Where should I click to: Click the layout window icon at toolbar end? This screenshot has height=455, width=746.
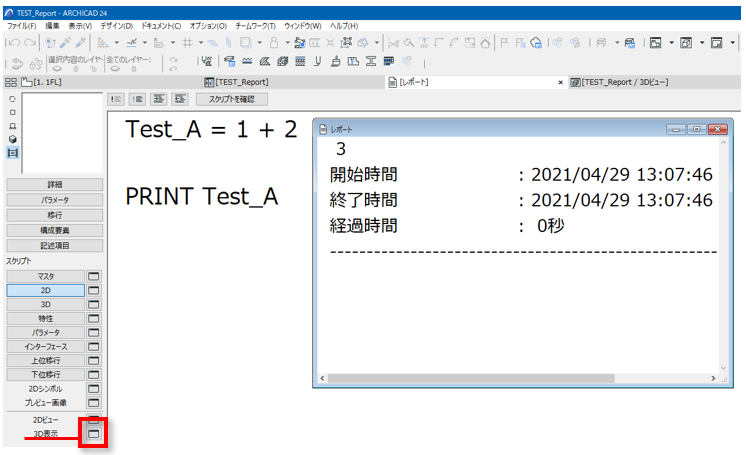(x=717, y=43)
